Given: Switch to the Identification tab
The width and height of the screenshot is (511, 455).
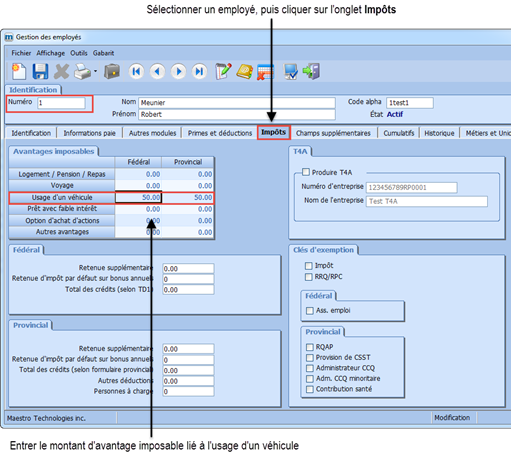Looking at the screenshot, I should point(31,133).
